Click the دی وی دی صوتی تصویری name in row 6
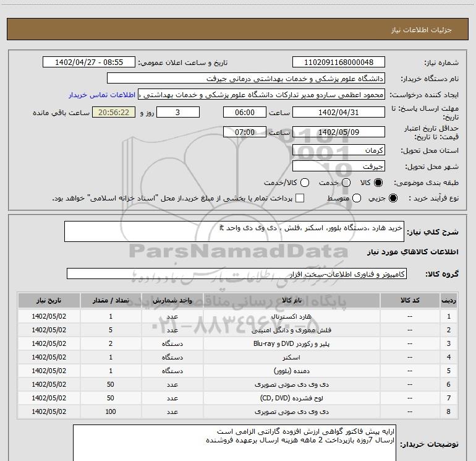Screen dimensions: 476x461 tap(291, 384)
